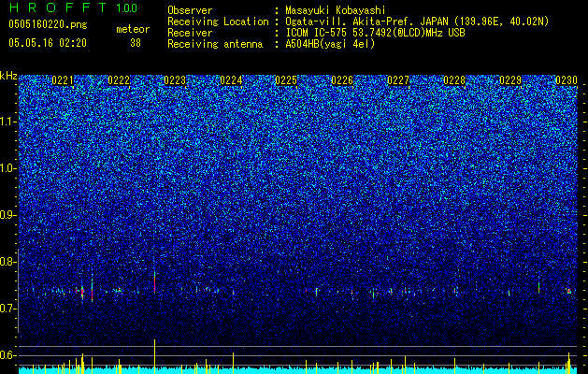Viewport: 588px width, 374px height.
Task: Click the Receiver label
Action: (190, 33)
